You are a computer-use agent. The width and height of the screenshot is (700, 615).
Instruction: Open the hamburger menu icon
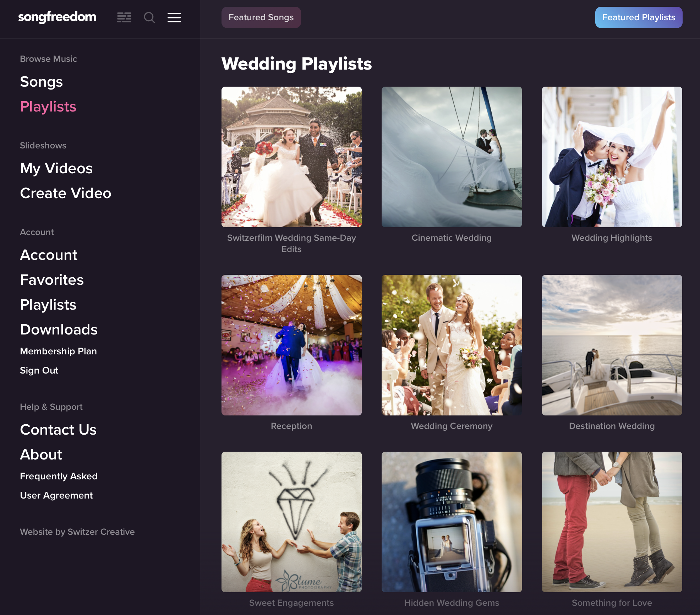pos(174,17)
